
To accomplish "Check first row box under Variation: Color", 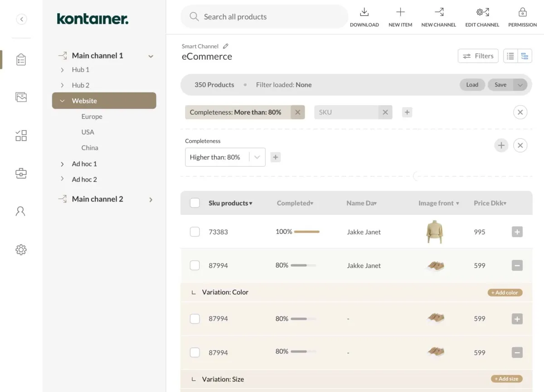I will click(x=195, y=319).
